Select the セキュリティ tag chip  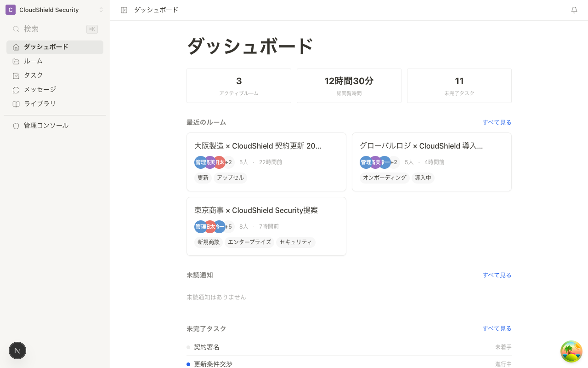click(x=295, y=242)
